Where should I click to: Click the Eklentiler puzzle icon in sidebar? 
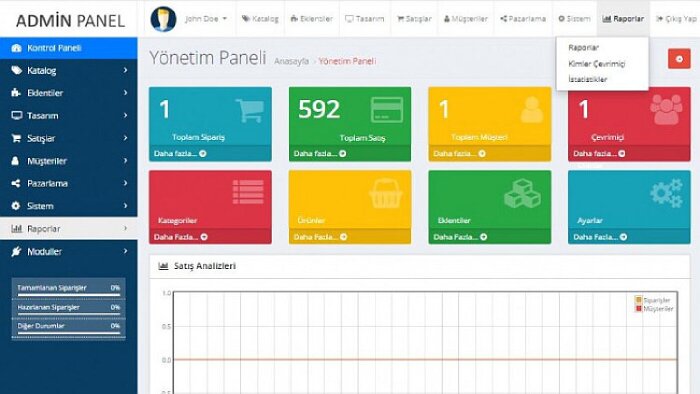tap(16, 93)
